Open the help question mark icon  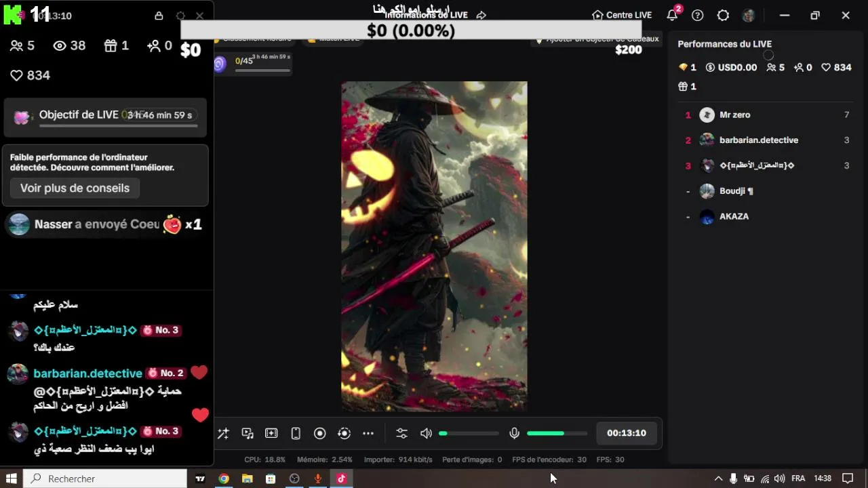click(x=698, y=15)
